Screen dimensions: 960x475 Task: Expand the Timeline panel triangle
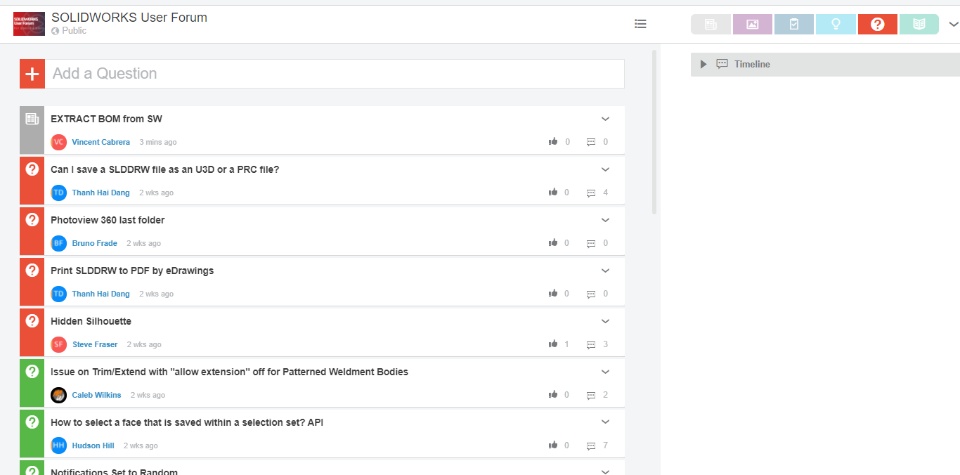point(704,64)
